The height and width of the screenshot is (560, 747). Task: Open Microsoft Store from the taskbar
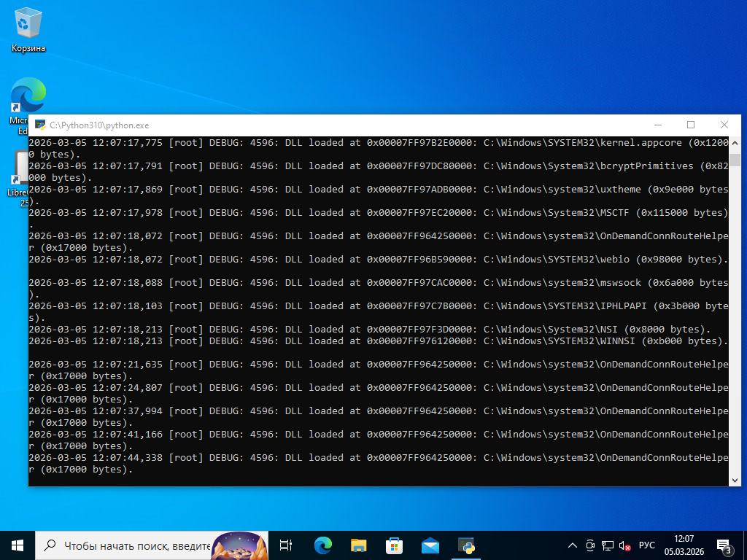point(394,545)
